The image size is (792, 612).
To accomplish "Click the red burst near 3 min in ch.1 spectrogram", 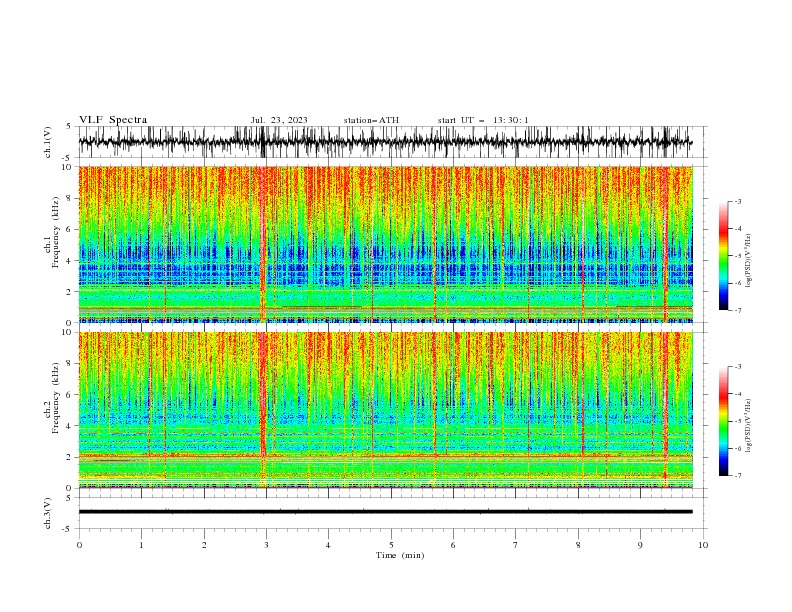I will coord(263,244).
